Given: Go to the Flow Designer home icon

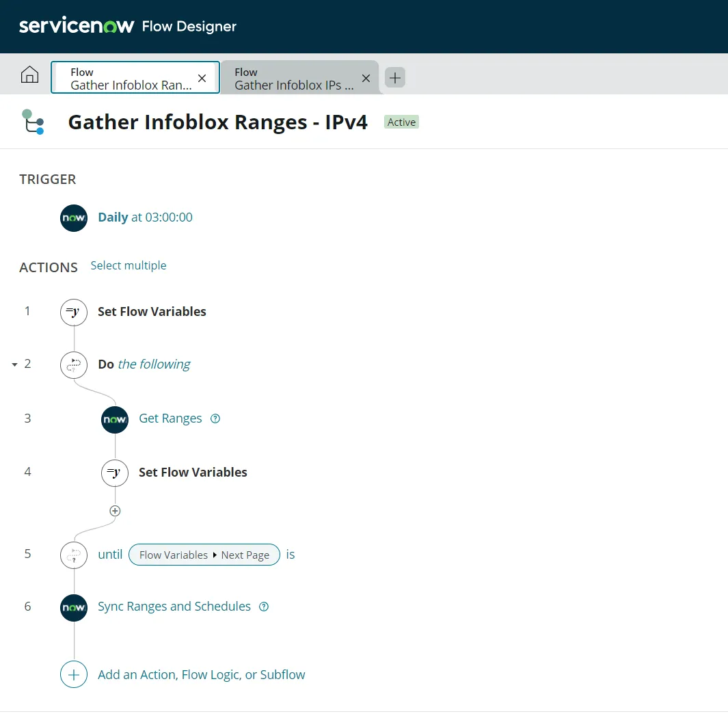Looking at the screenshot, I should coord(29,75).
